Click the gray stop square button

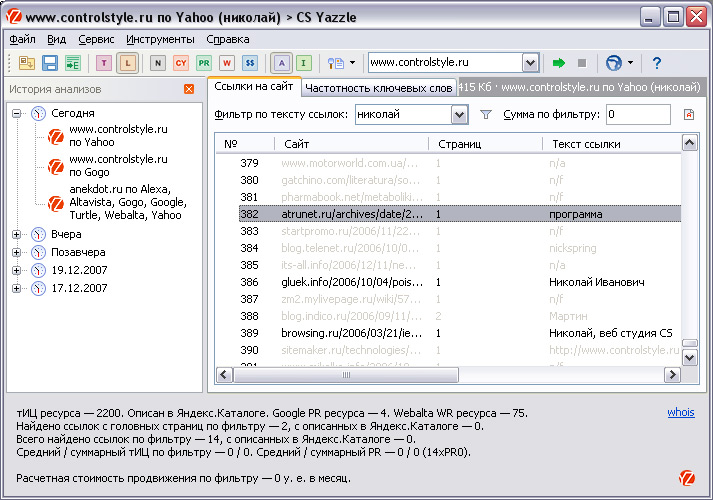tap(582, 63)
